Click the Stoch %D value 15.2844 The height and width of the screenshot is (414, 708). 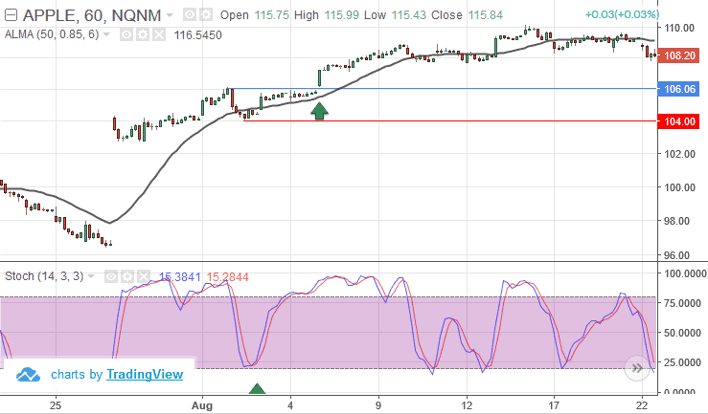pyautogui.click(x=228, y=277)
